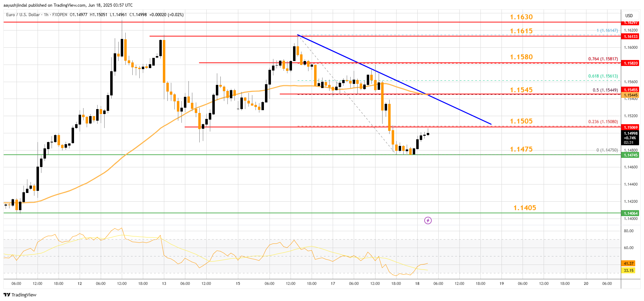Click the Fib label 0.618 (1.15613)
Screen dimensions: 644x301
[603, 76]
